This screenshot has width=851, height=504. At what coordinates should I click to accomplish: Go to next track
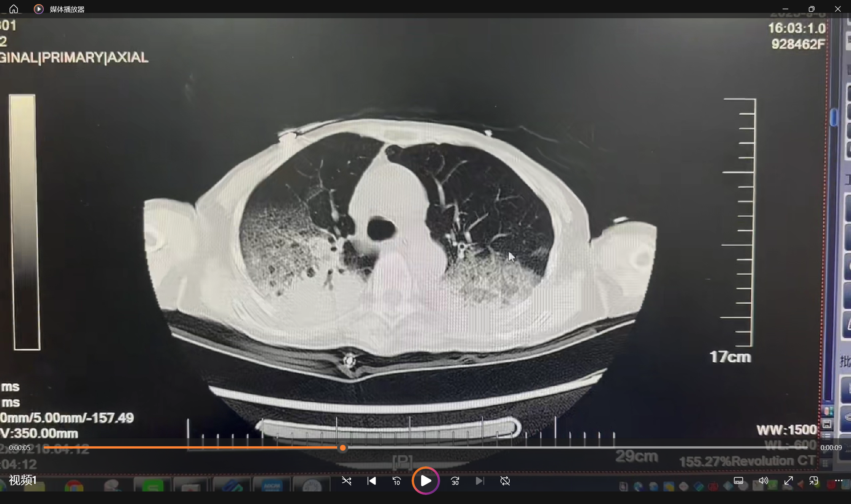(480, 481)
